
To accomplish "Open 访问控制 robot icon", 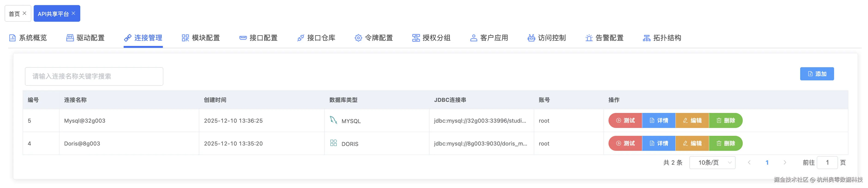I will tap(531, 38).
